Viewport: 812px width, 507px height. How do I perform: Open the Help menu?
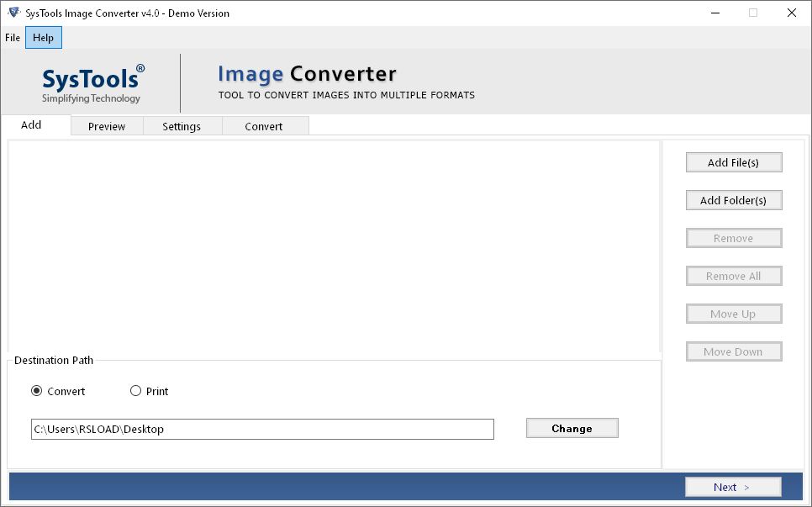(43, 37)
